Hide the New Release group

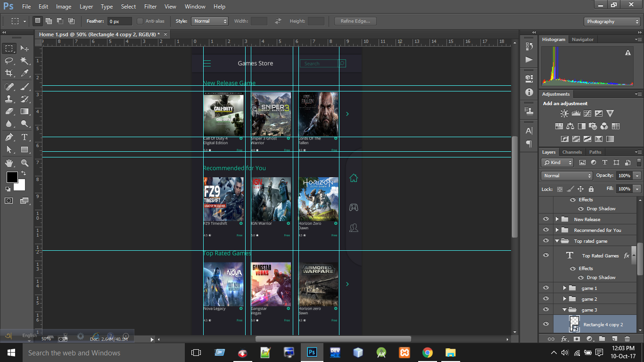coord(546,219)
